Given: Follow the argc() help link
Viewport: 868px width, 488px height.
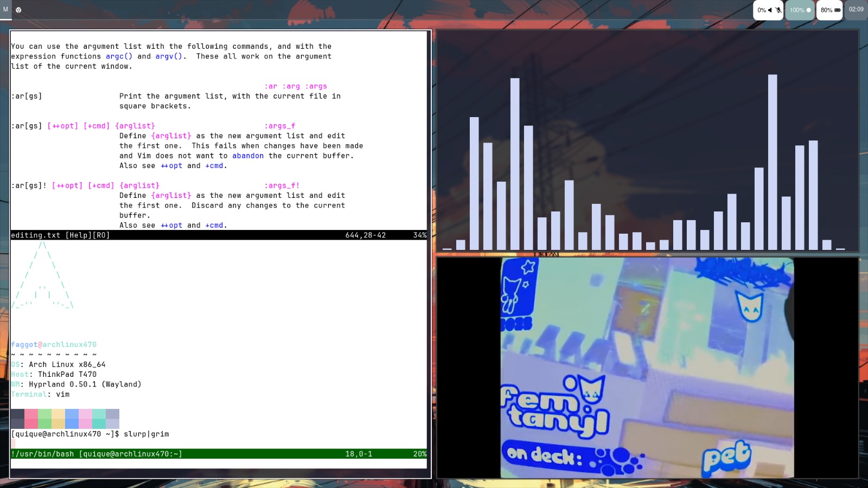Looking at the screenshot, I should click(119, 56).
